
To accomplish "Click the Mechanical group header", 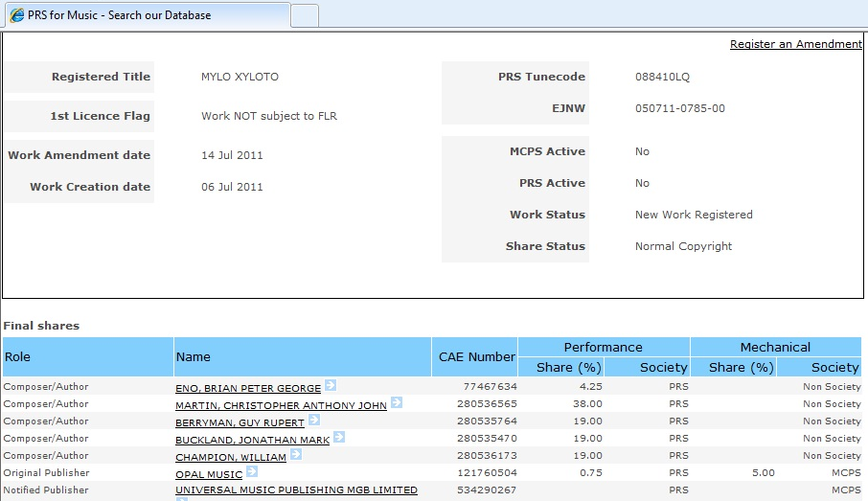I will (776, 347).
